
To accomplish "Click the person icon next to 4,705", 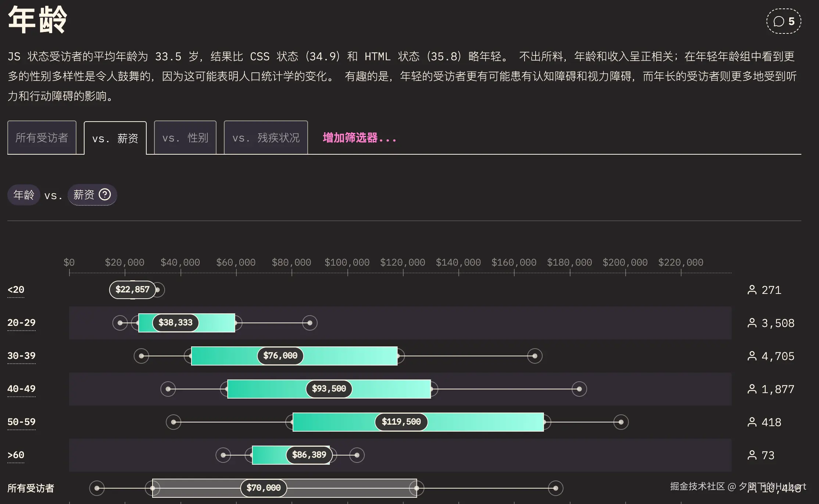I will pyautogui.click(x=752, y=356).
